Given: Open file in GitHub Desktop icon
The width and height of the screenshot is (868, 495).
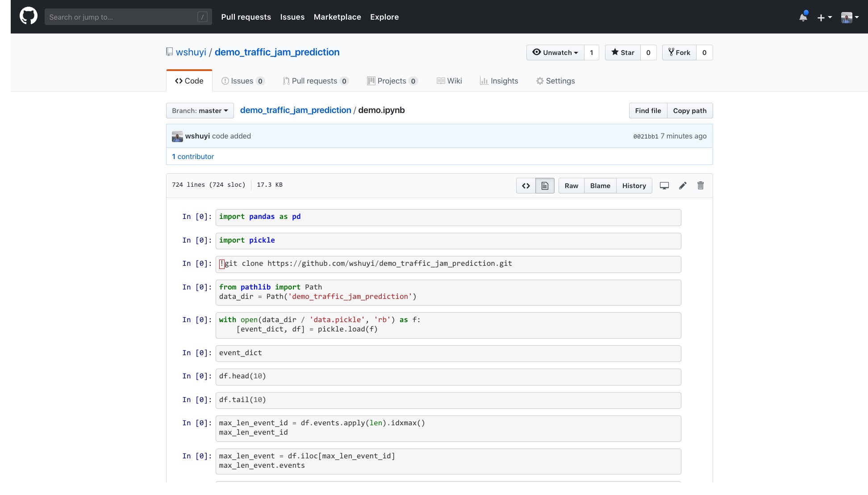Looking at the screenshot, I should [x=664, y=186].
